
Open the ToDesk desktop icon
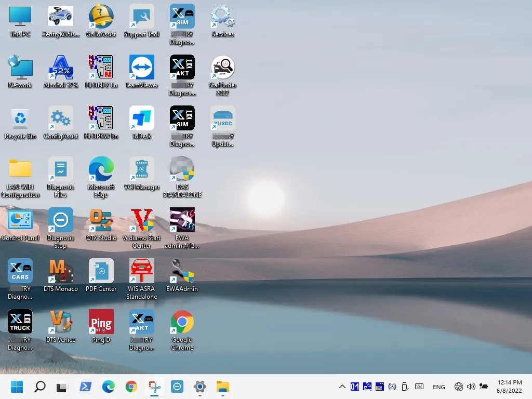coord(141,119)
